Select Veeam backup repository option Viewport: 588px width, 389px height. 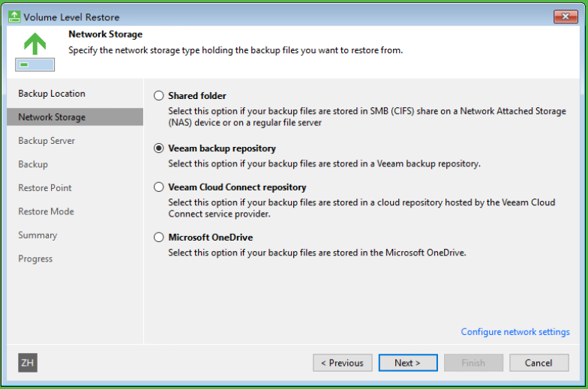(159, 148)
